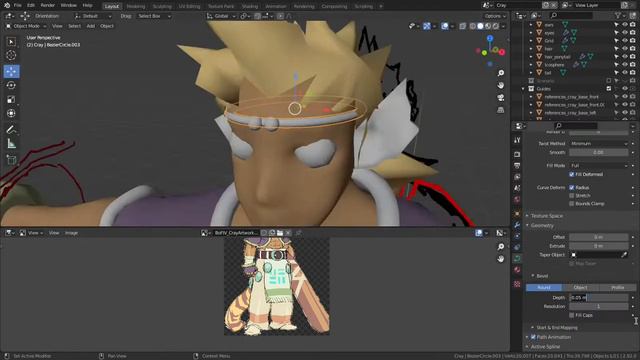Open the Object Mode dropdown
Viewport: 640px width, 360px height.
tap(26, 26)
